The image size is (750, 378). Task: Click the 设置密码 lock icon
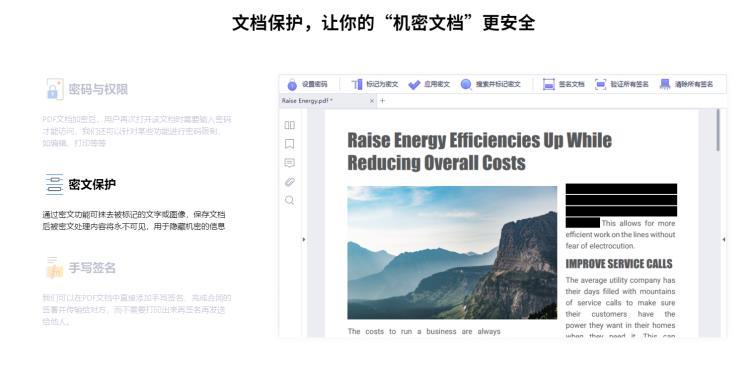[292, 85]
